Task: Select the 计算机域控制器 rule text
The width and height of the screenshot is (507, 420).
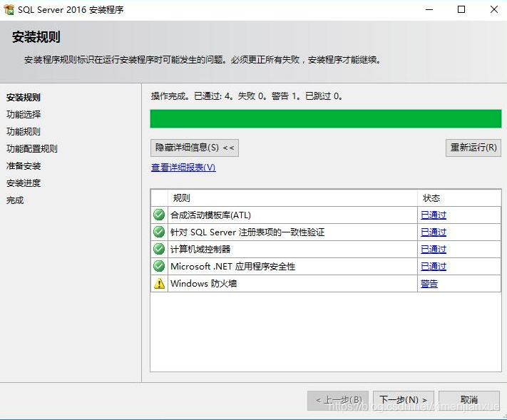Action: click(x=200, y=250)
